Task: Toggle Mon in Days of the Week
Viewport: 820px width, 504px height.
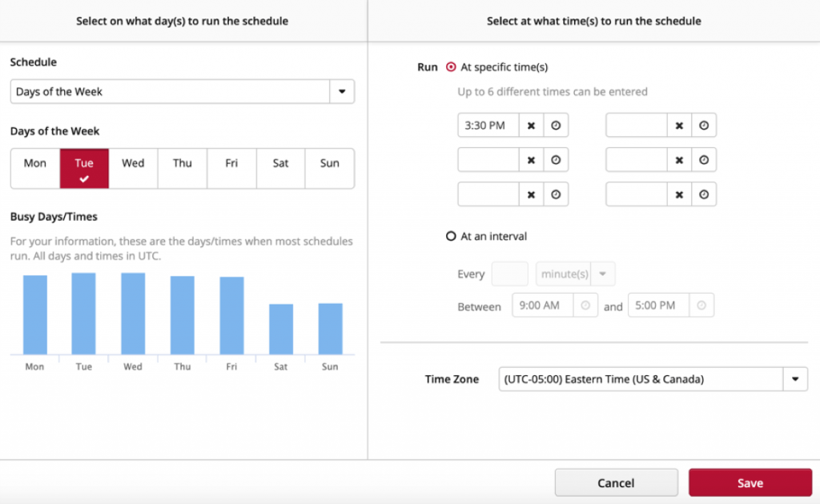Action: click(35, 168)
